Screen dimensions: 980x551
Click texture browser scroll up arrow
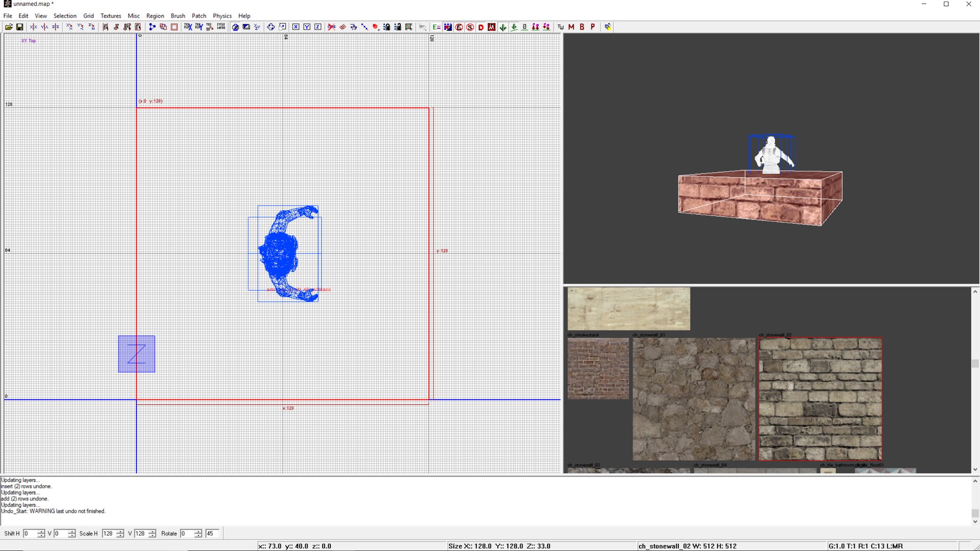point(975,291)
